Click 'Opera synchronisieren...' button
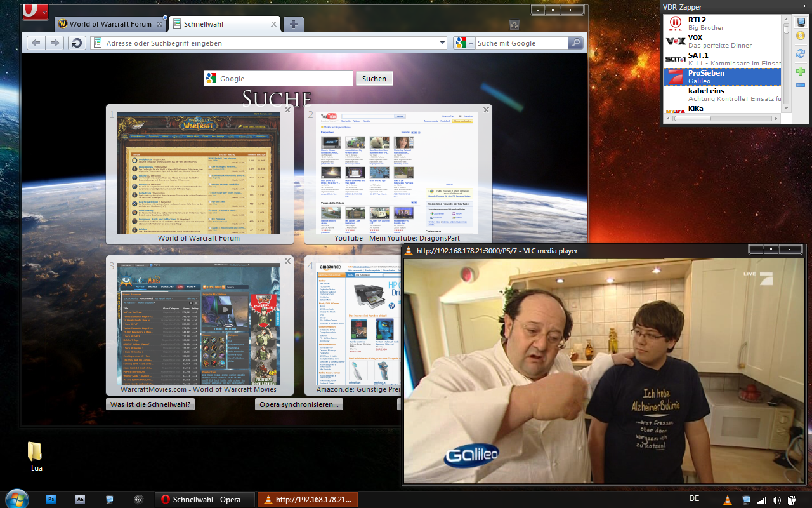 click(x=299, y=404)
